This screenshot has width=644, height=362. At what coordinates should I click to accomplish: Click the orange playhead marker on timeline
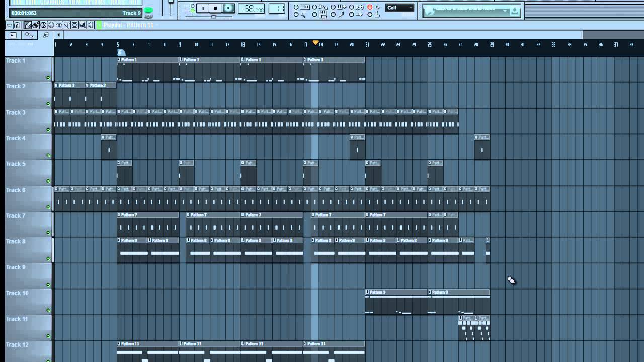315,43
